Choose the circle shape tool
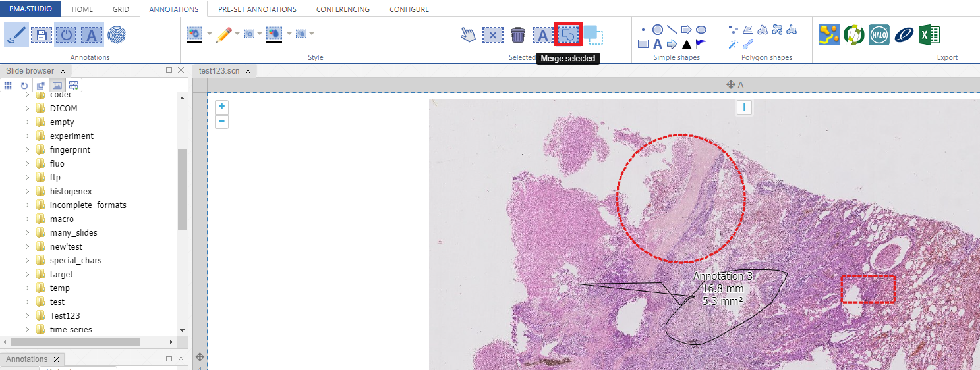 pyautogui.click(x=657, y=30)
